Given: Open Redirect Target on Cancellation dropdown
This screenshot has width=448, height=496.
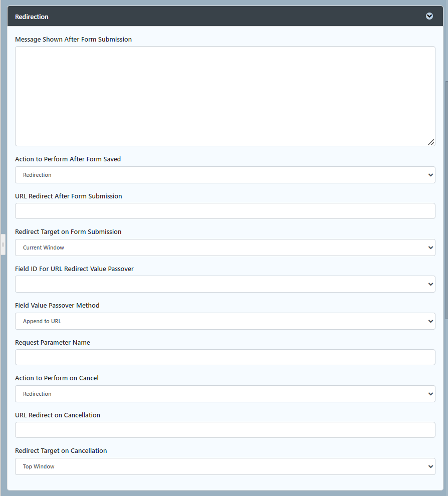Looking at the screenshot, I should (225, 466).
